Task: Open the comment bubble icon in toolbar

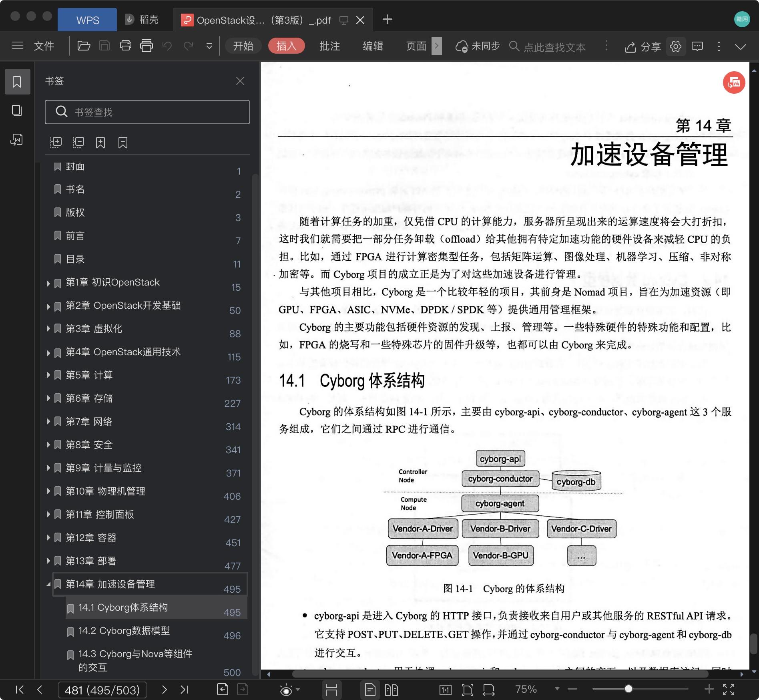Action: [697, 46]
